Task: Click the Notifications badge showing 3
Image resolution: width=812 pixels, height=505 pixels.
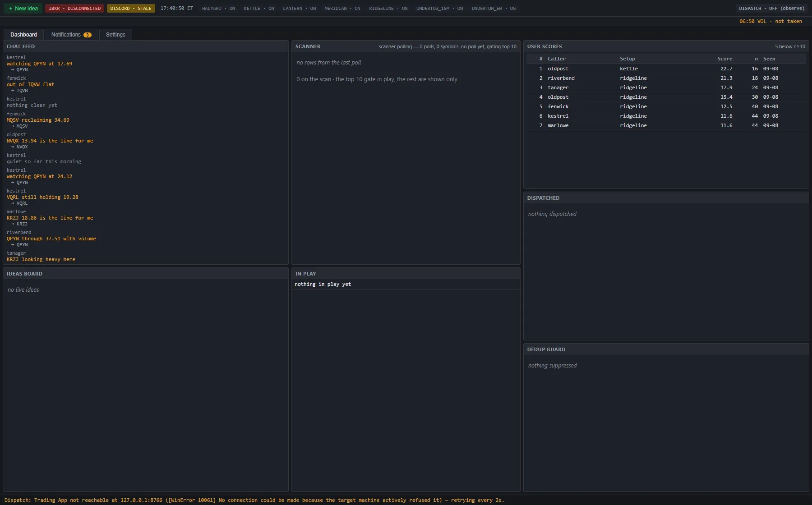Action: [88, 35]
